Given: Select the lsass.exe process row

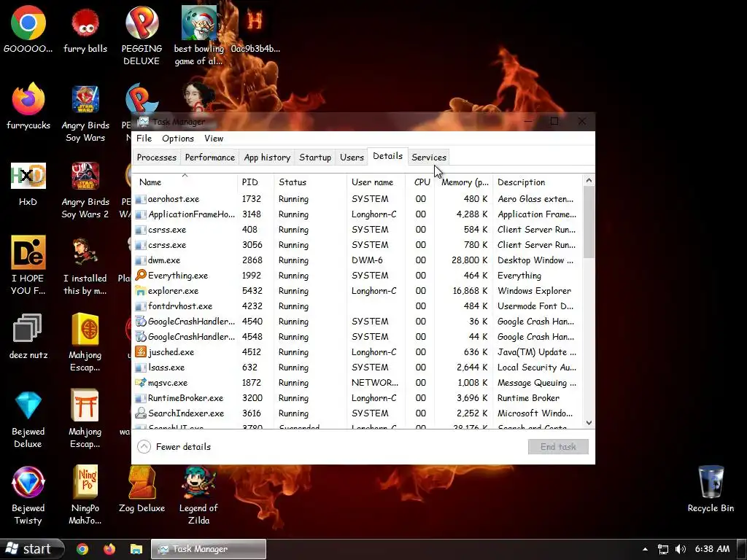Looking at the screenshot, I should pos(357,367).
